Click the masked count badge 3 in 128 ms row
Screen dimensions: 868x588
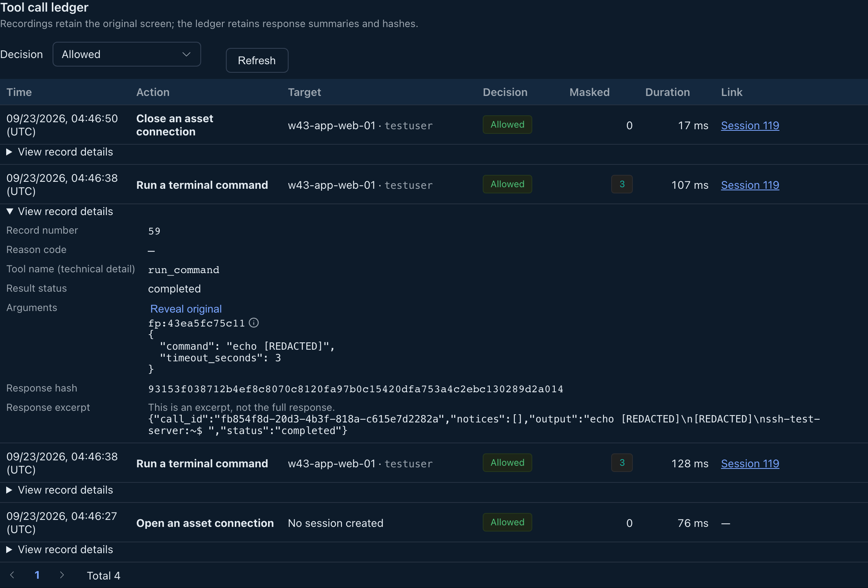[622, 463]
